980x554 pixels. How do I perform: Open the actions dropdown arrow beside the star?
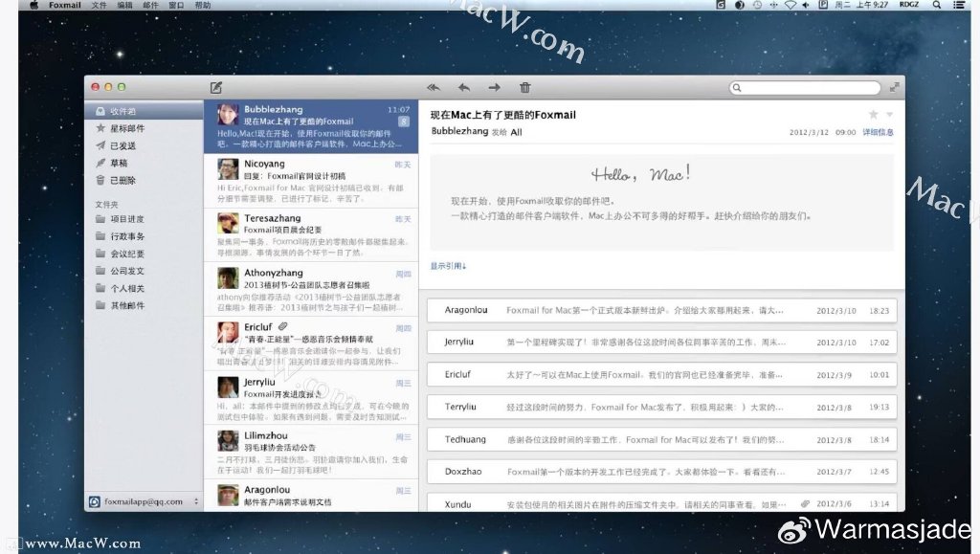click(889, 115)
